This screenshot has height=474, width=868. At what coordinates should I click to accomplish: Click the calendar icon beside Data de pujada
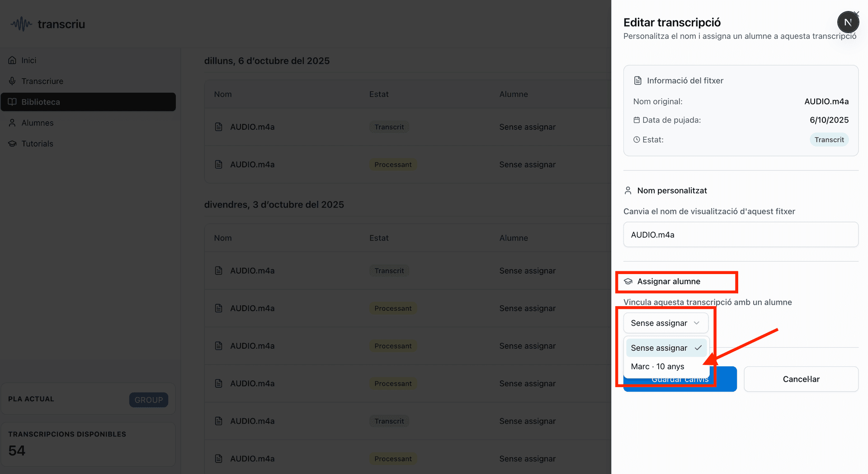click(637, 120)
